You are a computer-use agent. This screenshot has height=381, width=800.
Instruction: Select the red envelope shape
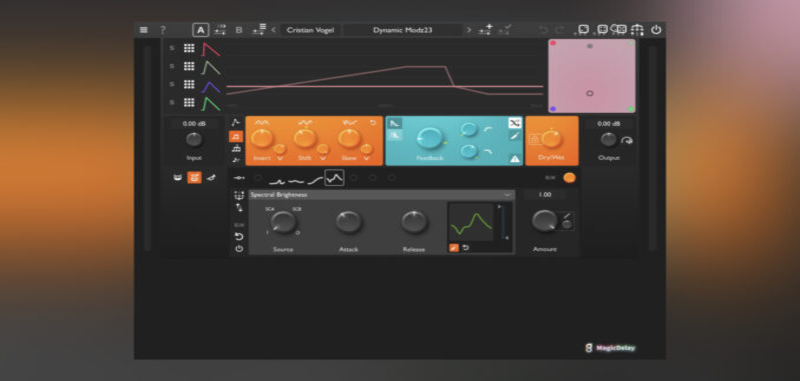[x=211, y=49]
